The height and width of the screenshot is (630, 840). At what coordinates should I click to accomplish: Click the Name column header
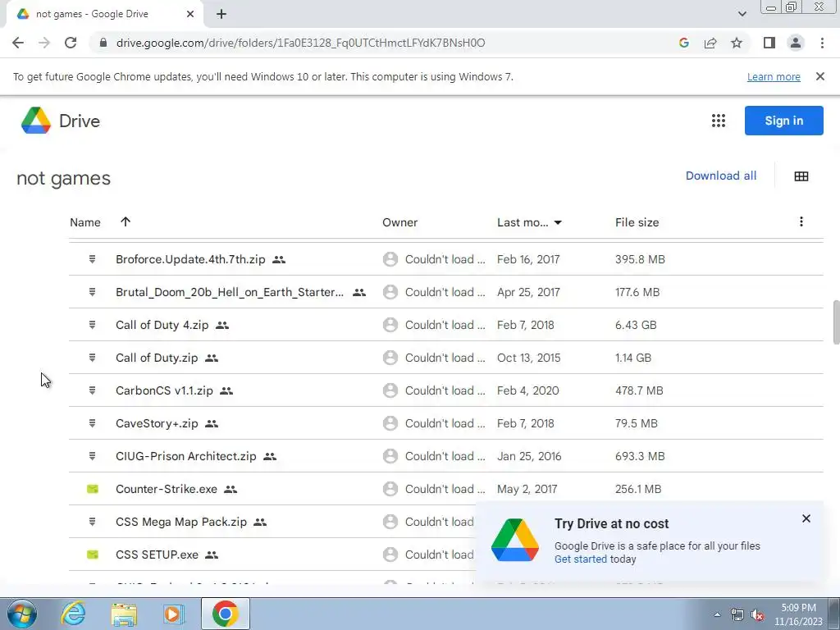85,222
